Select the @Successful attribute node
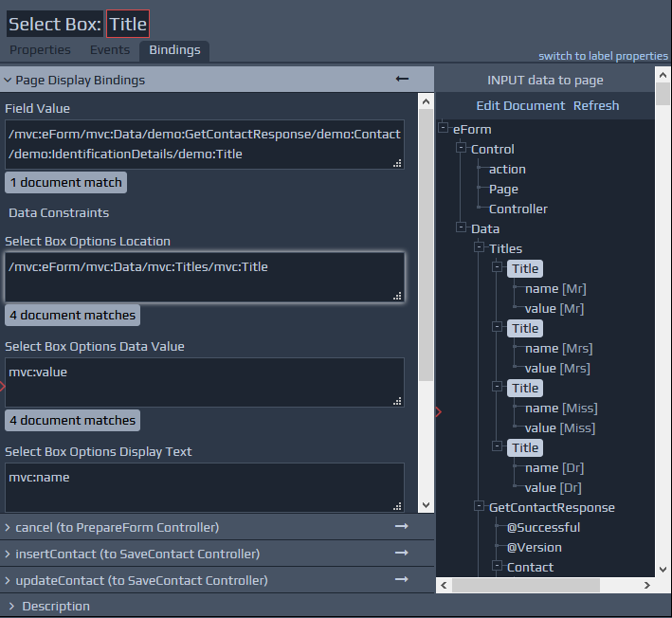This screenshot has height=618, width=672. coord(543,528)
